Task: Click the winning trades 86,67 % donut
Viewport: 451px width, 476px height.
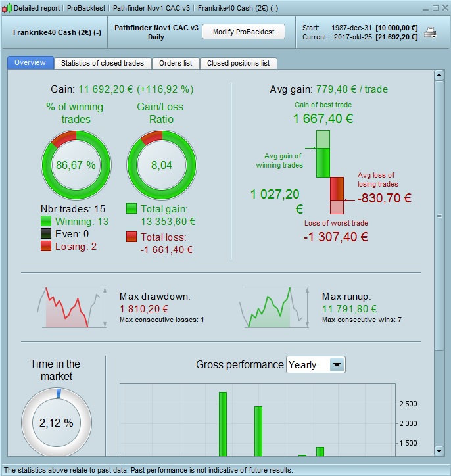Action: (76, 165)
